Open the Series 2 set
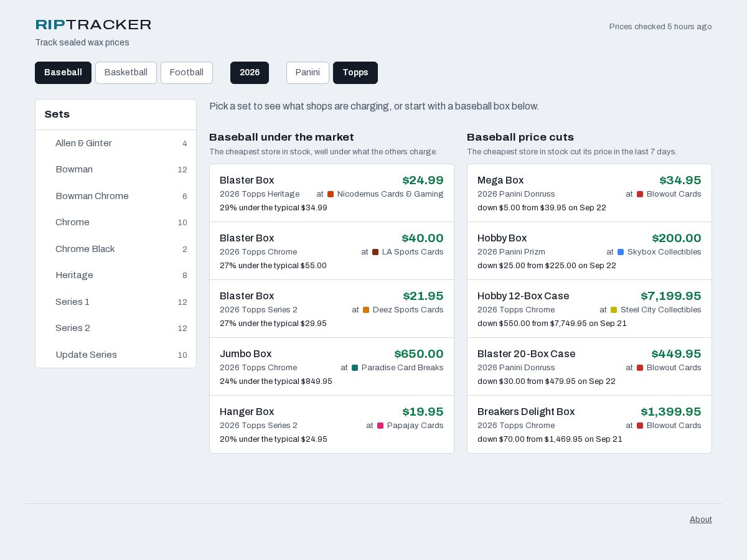This screenshot has height=560, width=747. point(116,328)
